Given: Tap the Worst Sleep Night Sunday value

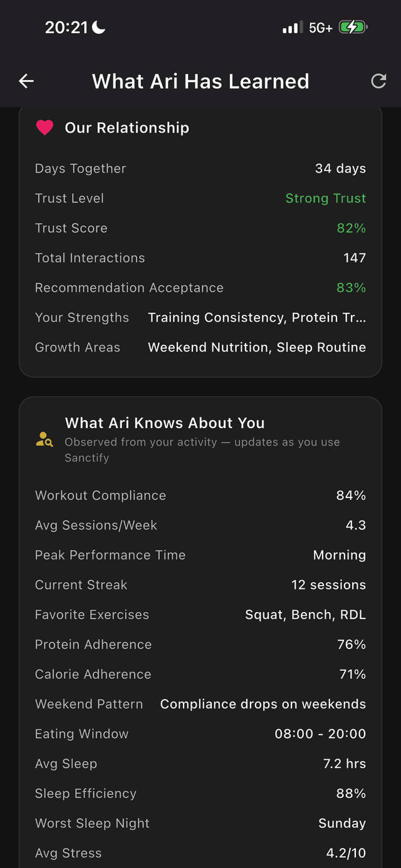Looking at the screenshot, I should point(341,824).
